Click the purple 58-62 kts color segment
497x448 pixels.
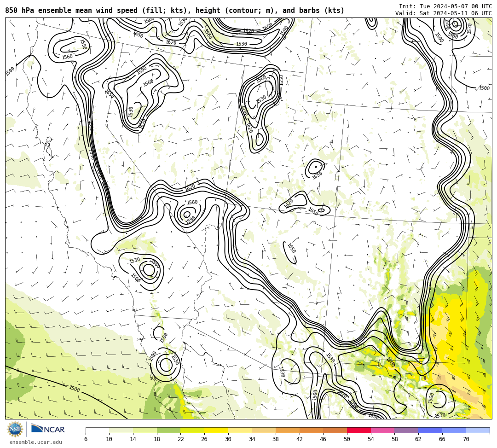[406, 430]
